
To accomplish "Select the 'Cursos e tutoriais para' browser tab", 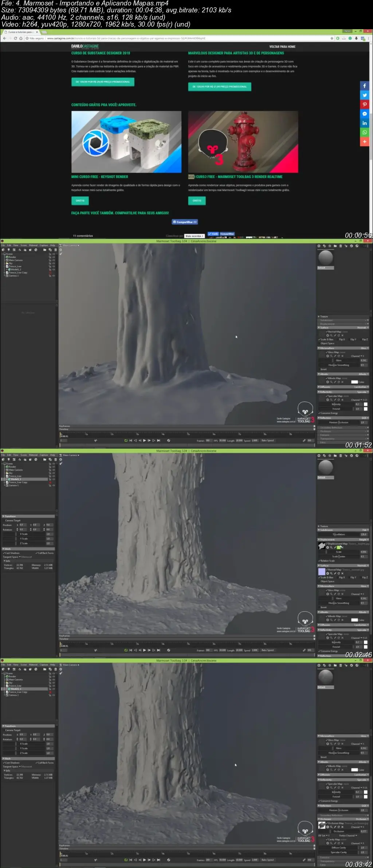I will point(21,32).
